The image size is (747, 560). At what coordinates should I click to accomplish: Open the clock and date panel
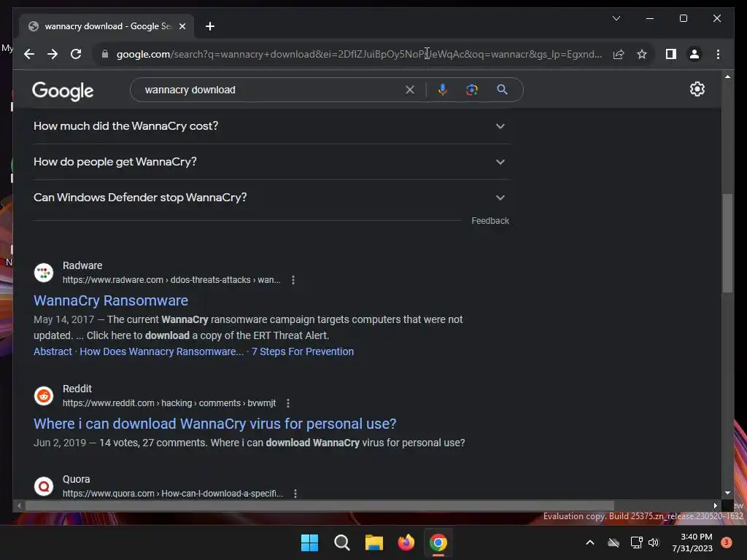(x=692, y=542)
